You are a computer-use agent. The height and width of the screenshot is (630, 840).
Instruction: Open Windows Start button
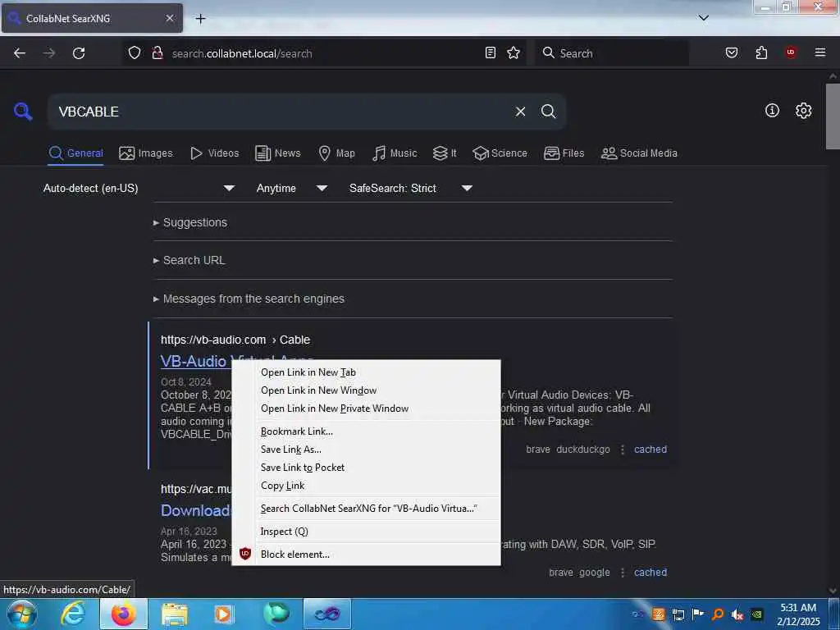pos(22,614)
